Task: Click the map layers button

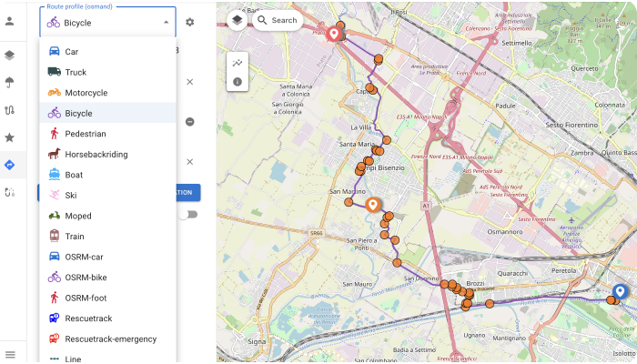Action: point(238,20)
